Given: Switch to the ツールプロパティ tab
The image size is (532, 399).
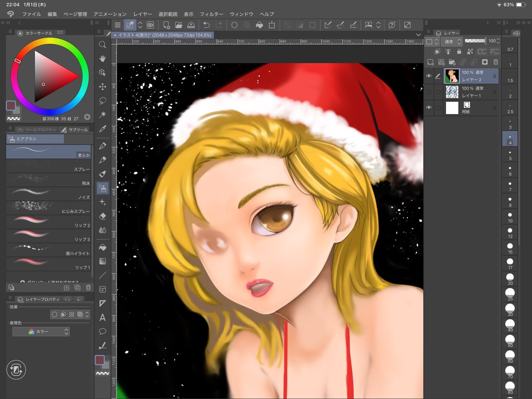Looking at the screenshot, I should click(x=36, y=129).
